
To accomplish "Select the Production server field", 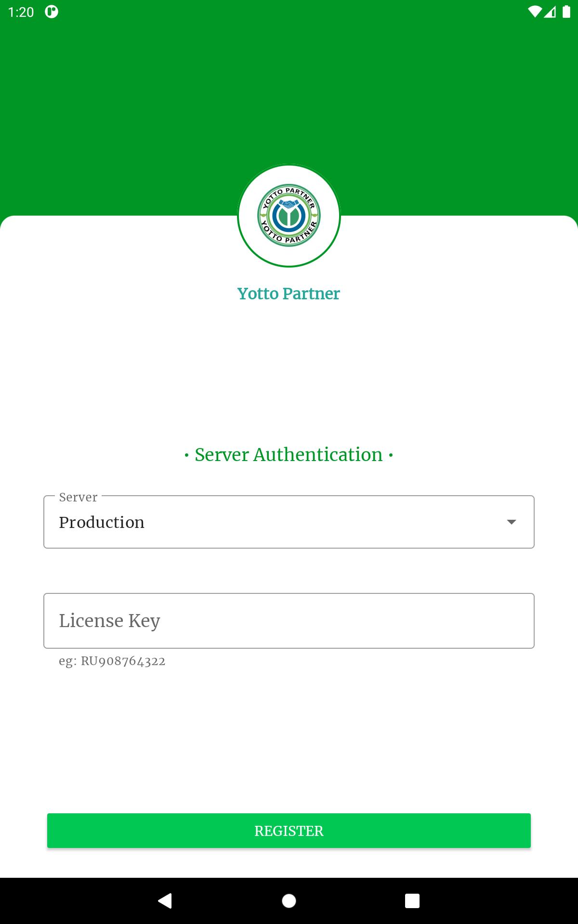I will pyautogui.click(x=289, y=522).
